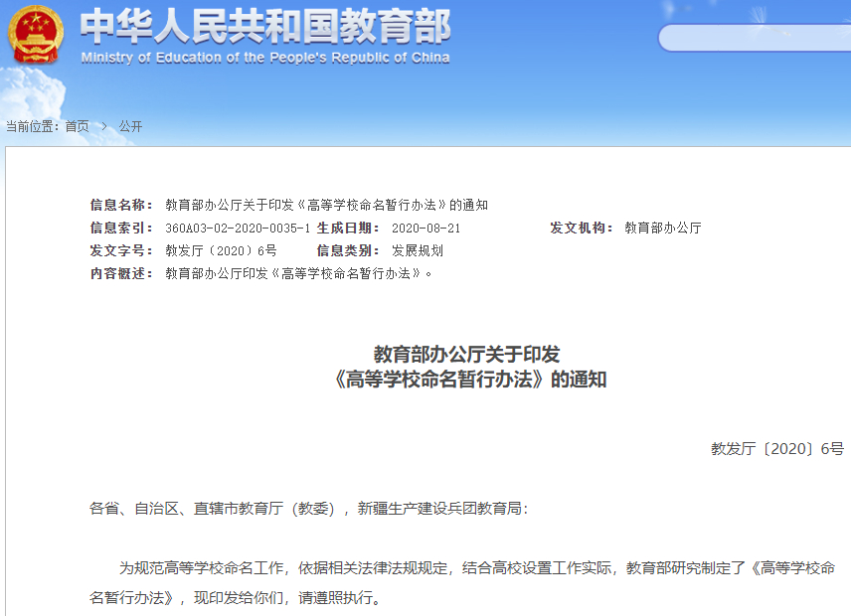Click the label 信息类别：
Screen dimensions: 851x616
(348, 251)
